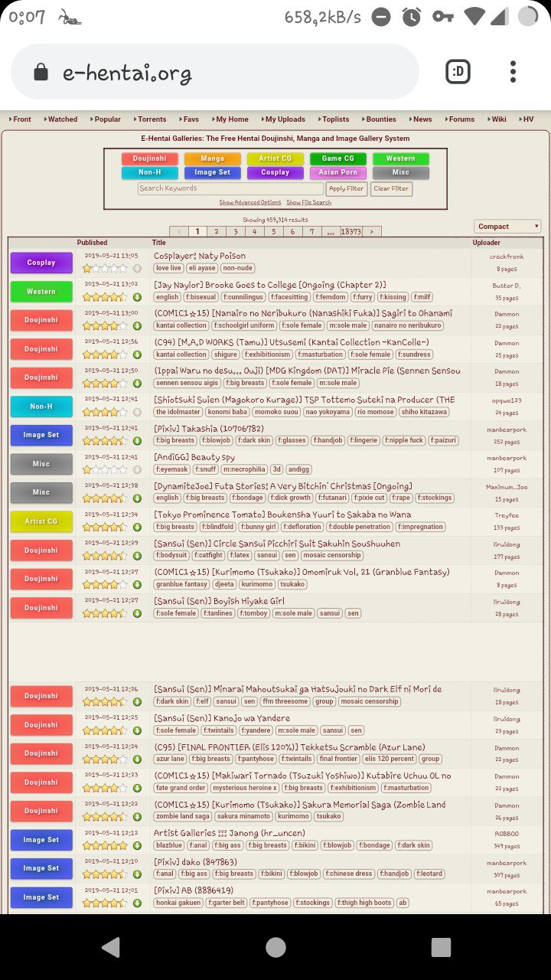Toggle the Artist CG category filter

(x=275, y=158)
